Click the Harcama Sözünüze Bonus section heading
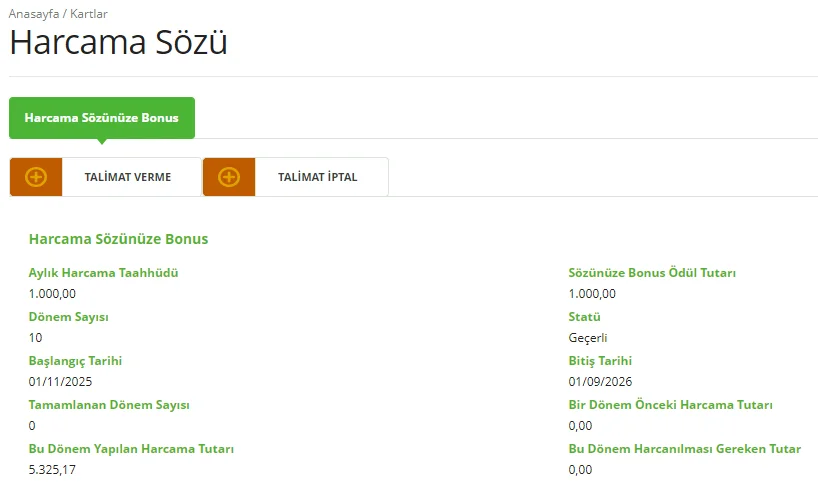 (118, 240)
